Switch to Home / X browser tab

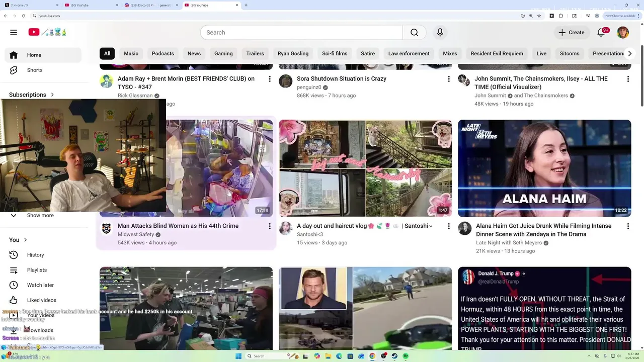(x=32, y=5)
